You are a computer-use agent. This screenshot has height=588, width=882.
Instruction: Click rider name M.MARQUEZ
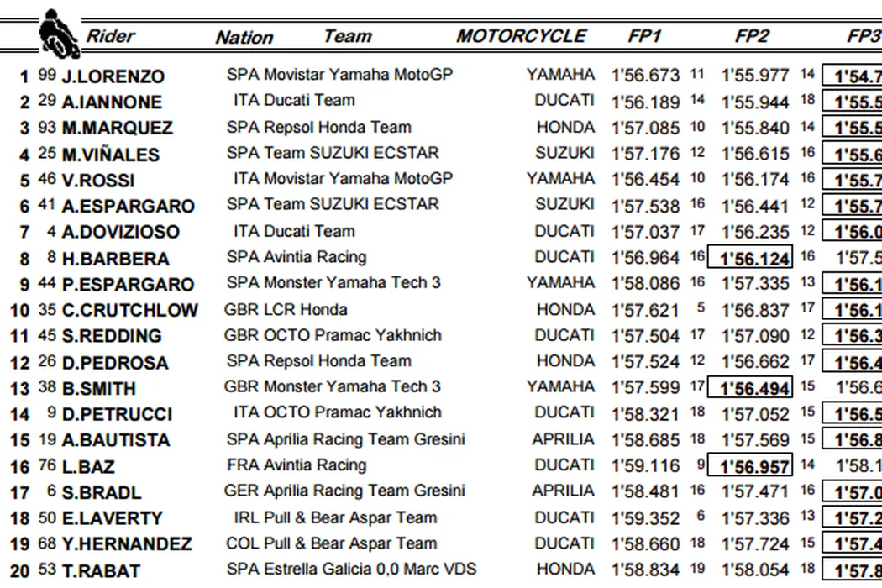coord(117,129)
